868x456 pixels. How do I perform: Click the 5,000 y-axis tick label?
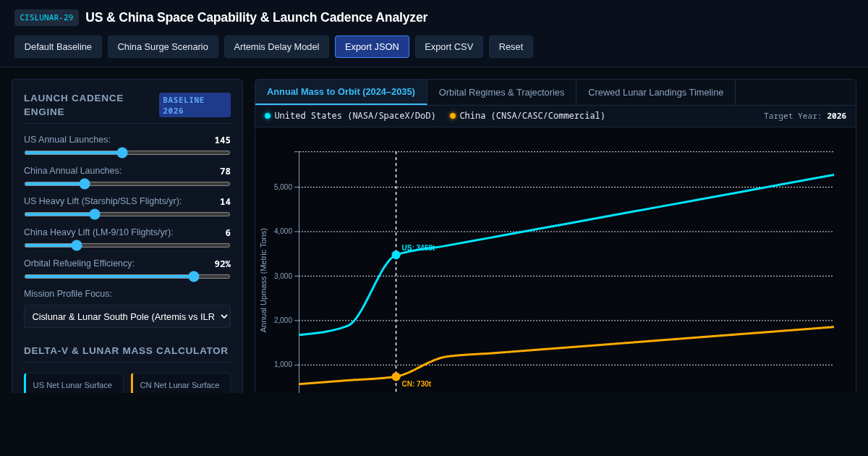(x=283, y=187)
